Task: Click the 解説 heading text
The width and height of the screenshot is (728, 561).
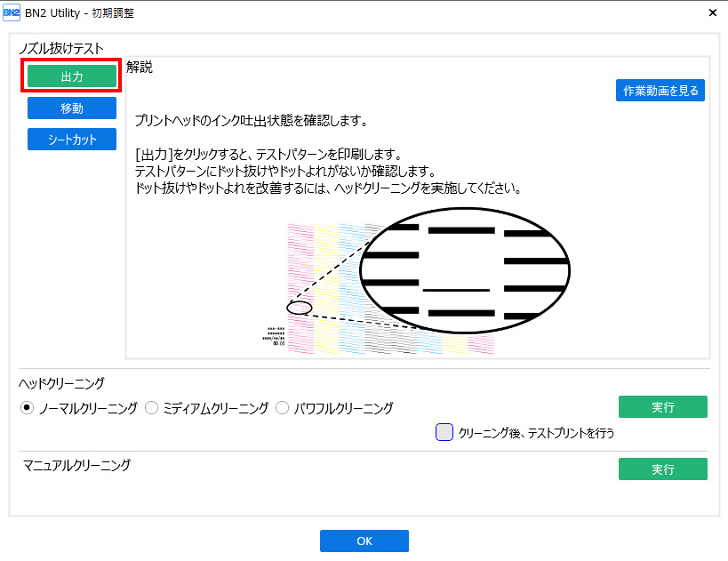Action: (x=140, y=68)
